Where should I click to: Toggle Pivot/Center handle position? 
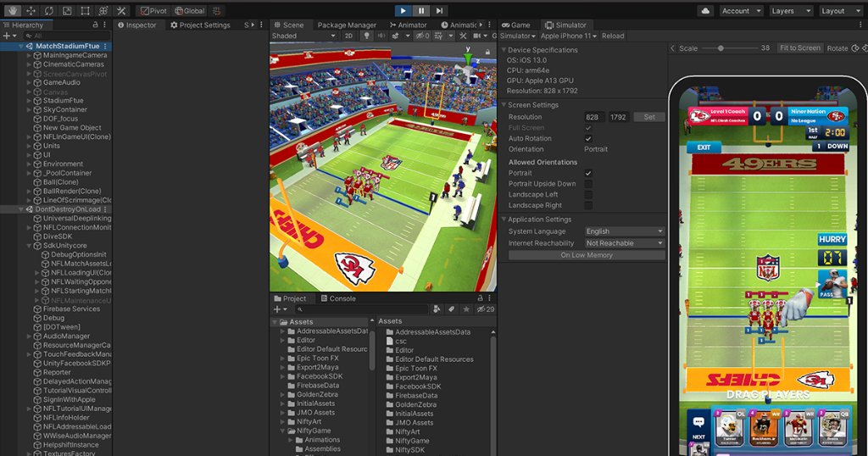click(x=153, y=10)
